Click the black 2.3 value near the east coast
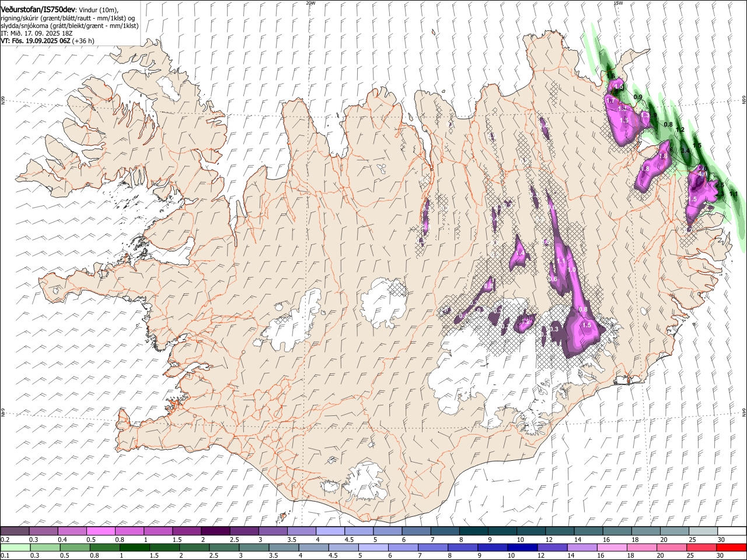The height and width of the screenshot is (560, 747). (x=720, y=194)
